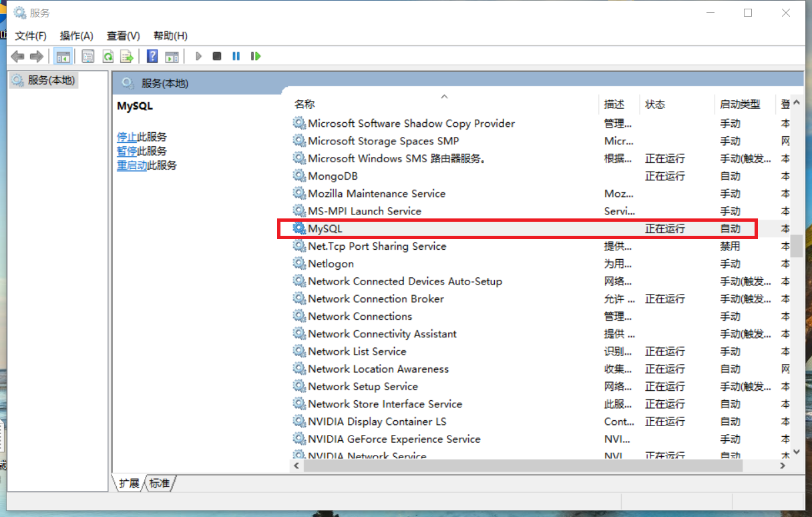The height and width of the screenshot is (517, 812).
Task: Start service using the play icon
Action: tap(198, 56)
